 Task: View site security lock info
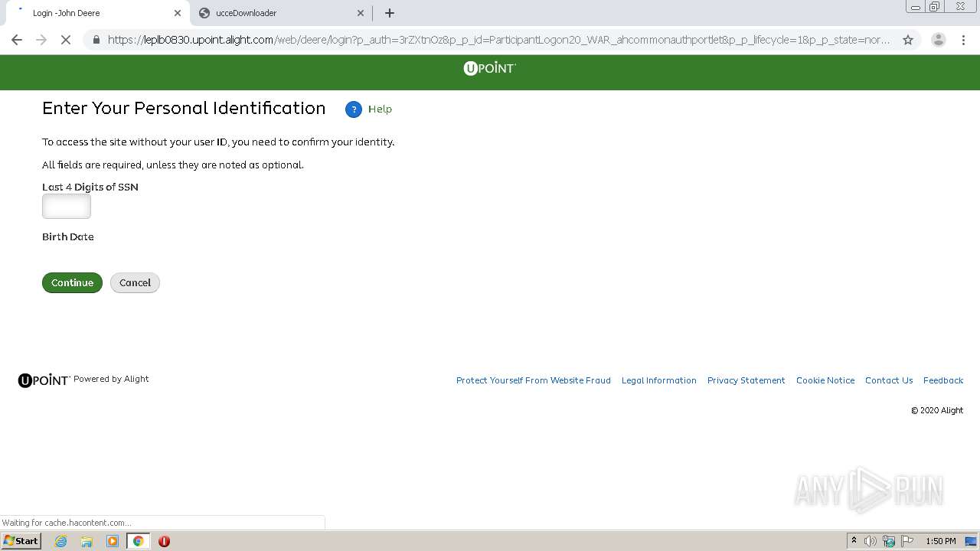(x=96, y=40)
